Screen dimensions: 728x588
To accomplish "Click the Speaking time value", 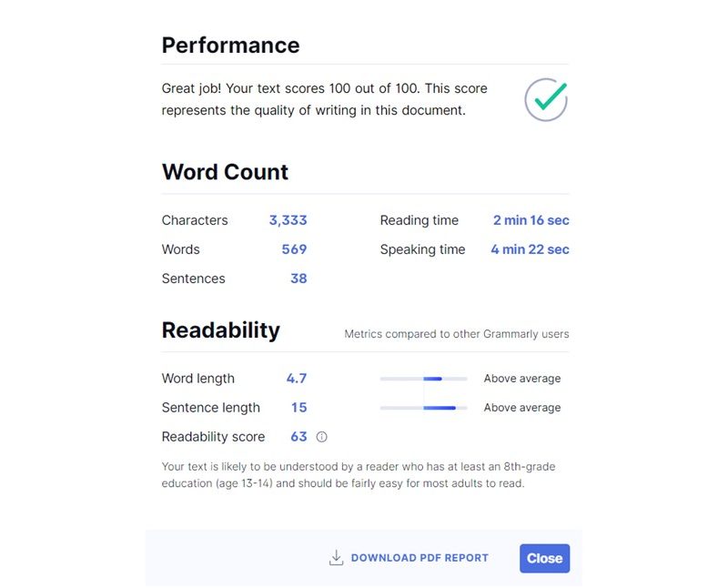I will point(530,249).
